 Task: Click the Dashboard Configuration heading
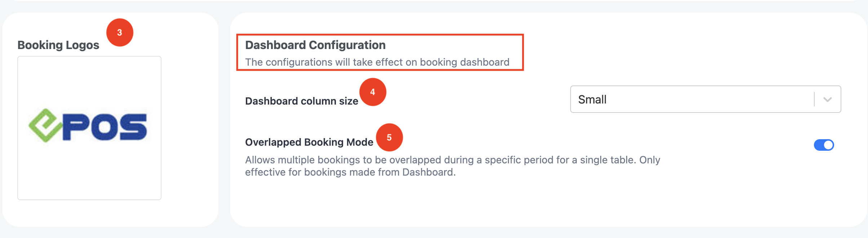(315, 45)
